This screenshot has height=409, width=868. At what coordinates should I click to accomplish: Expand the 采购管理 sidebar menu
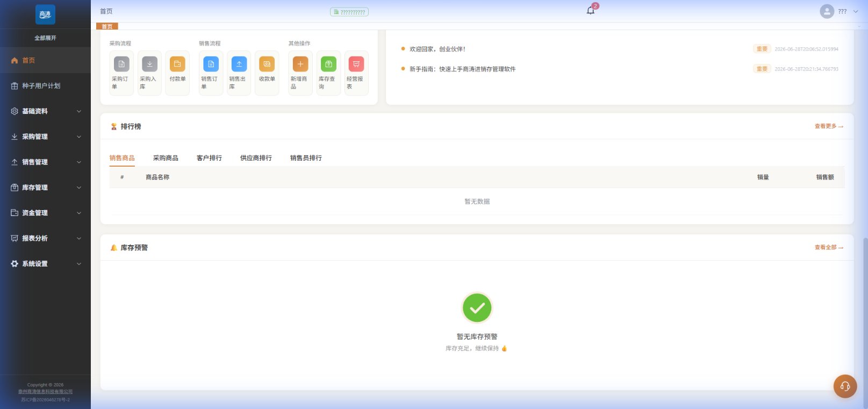click(45, 137)
